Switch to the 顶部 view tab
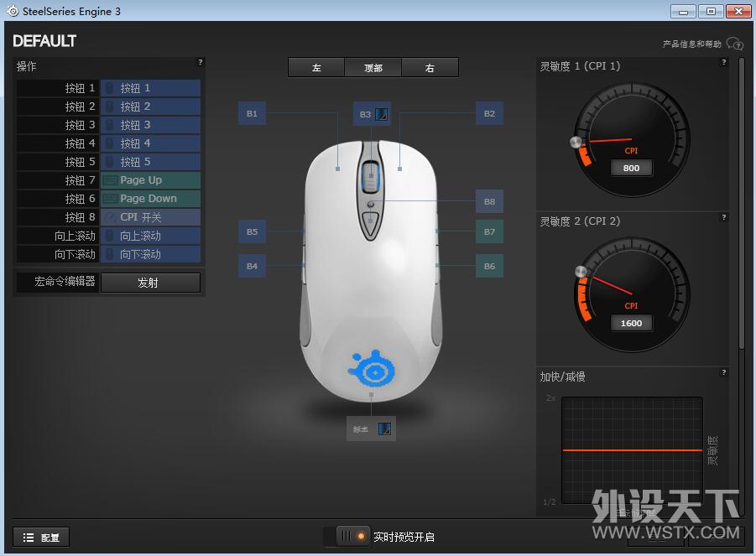Image resolution: width=756 pixels, height=556 pixels. [373, 67]
